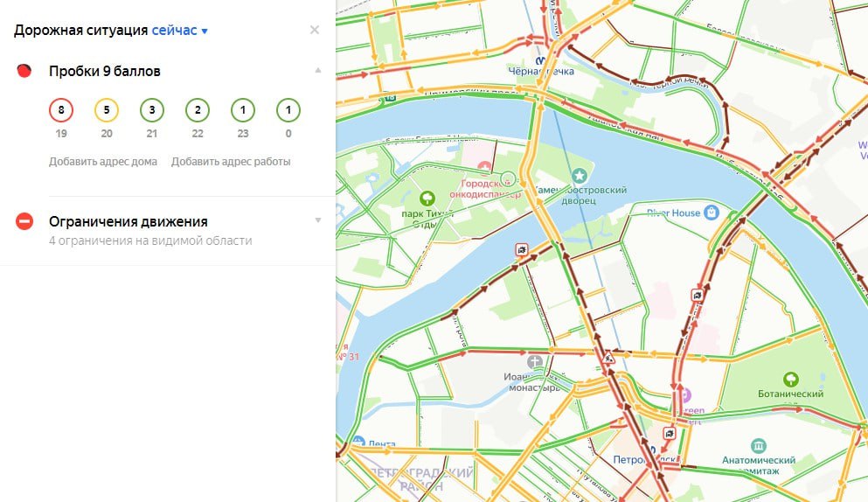Select the Анатомический museum icon
Viewport: 868px width, 502px height.
[x=758, y=445]
